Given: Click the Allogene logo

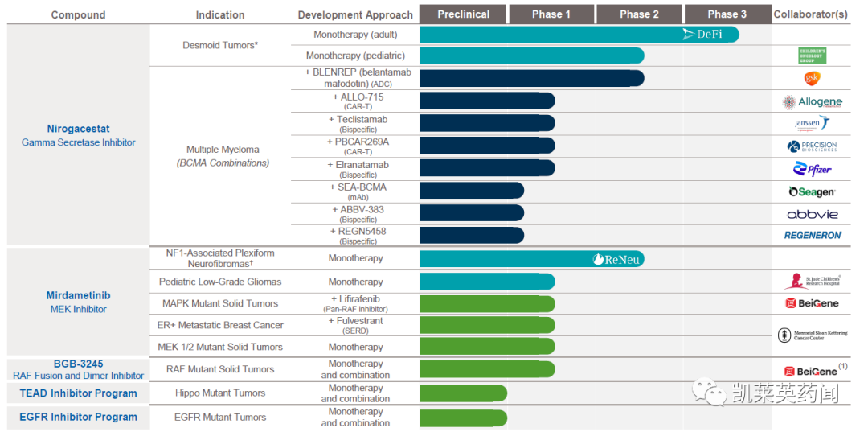Looking at the screenshot, I should (812, 102).
